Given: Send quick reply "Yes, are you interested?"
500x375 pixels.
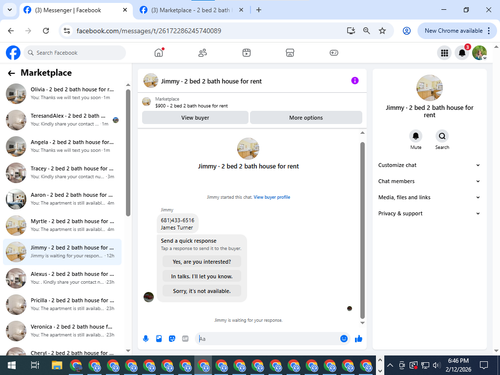Looking at the screenshot, I should 202,262.
